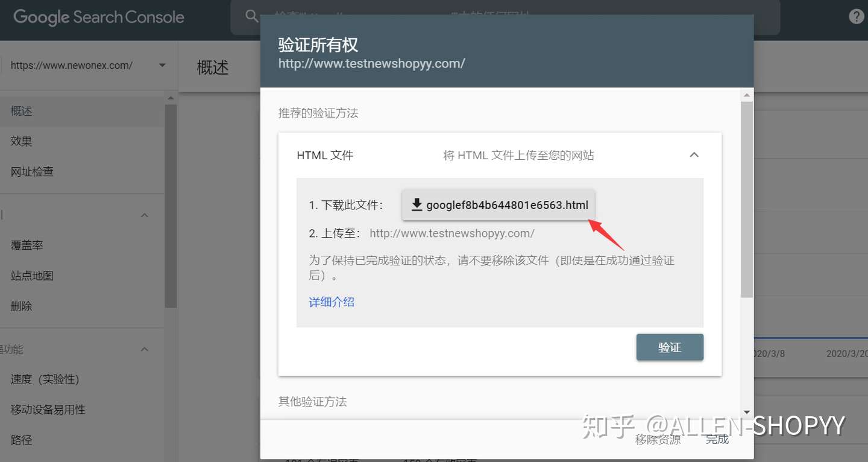Click the 概述 page heading
868x462 pixels.
[213, 67]
